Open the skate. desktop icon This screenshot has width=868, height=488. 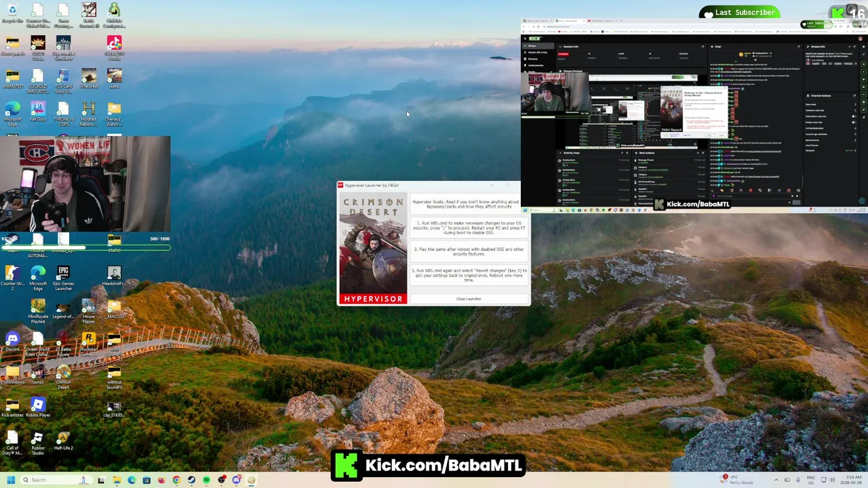pos(114,79)
